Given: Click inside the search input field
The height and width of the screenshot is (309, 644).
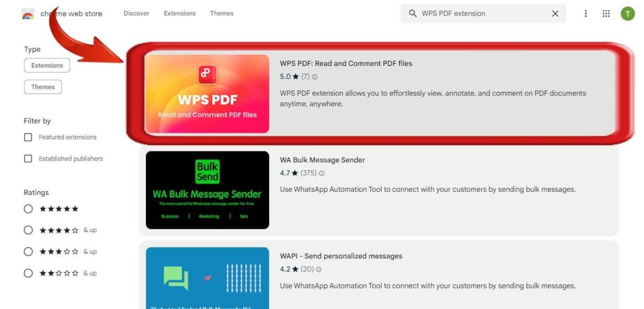Looking at the screenshot, I should click(478, 14).
